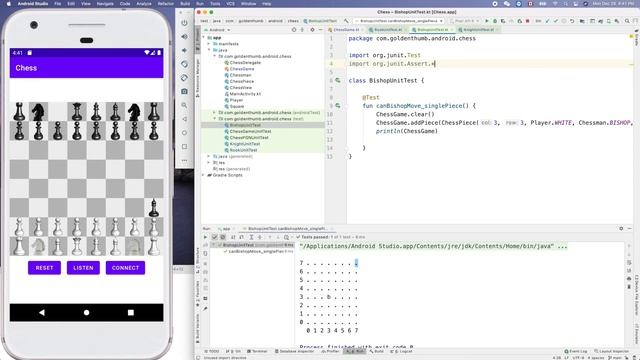Open Run panel settings gear icon

(621, 229)
